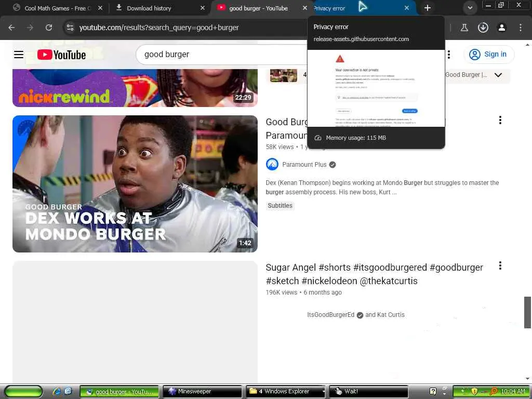This screenshot has width=532, height=399.
Task: Close the Privacy error tab
Action: [406, 8]
